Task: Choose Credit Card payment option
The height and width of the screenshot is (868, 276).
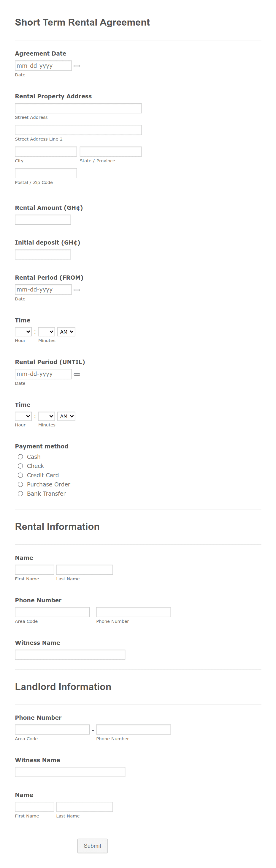Action: [x=20, y=475]
